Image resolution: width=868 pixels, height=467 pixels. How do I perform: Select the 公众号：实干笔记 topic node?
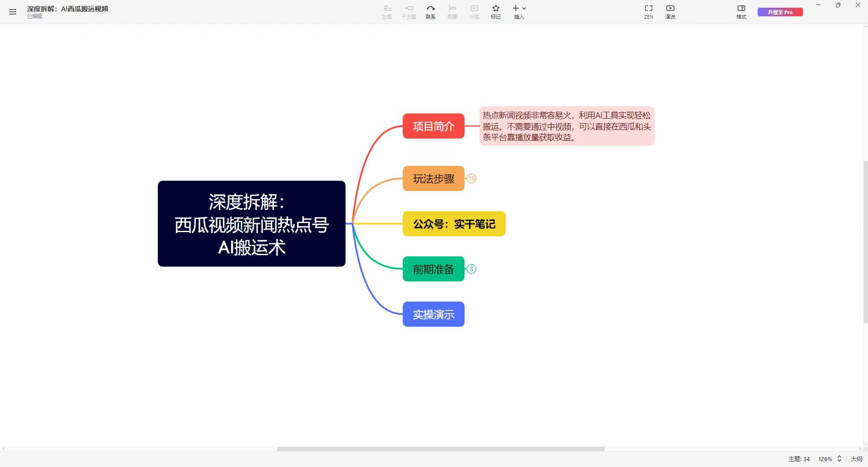coord(454,224)
